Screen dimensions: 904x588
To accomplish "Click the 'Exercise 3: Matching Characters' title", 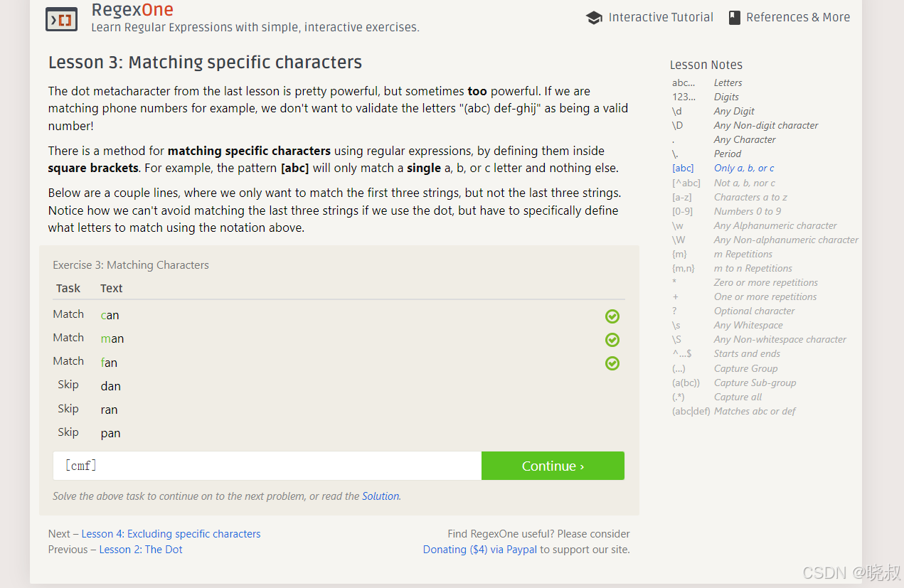I will pos(131,265).
